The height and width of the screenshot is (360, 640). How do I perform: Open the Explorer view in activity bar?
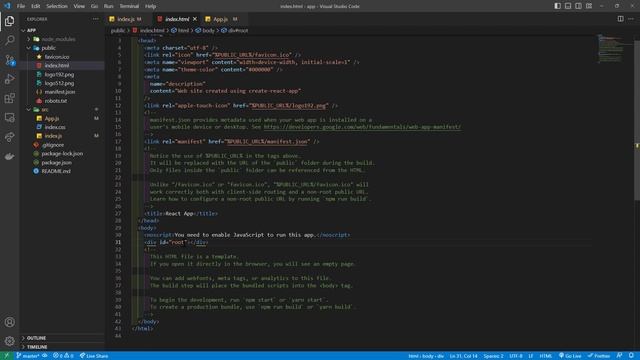[x=9, y=21]
